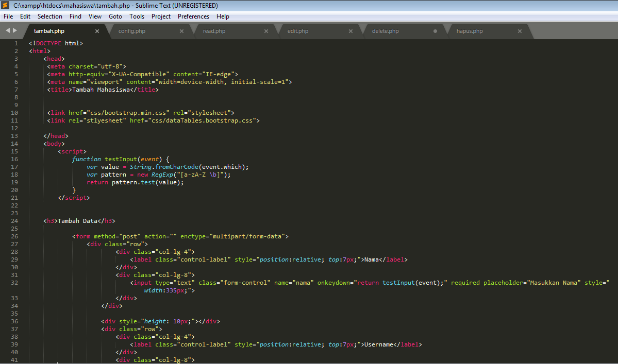The width and height of the screenshot is (618, 364).
Task: Open the Edit menu
Action: point(25,16)
